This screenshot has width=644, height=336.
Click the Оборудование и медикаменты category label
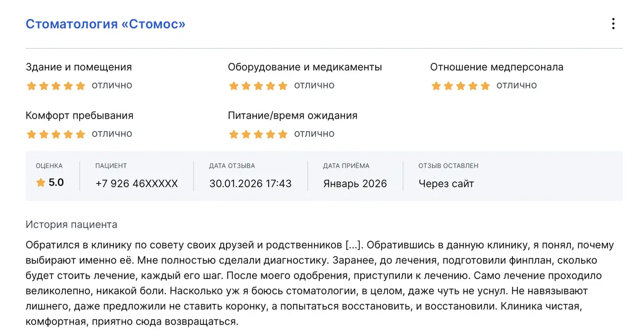[x=305, y=67]
